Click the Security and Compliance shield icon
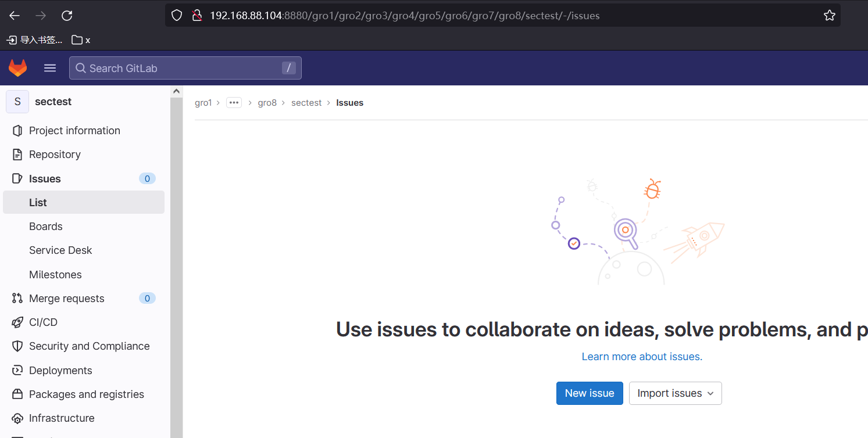This screenshot has height=438, width=868. (17, 346)
